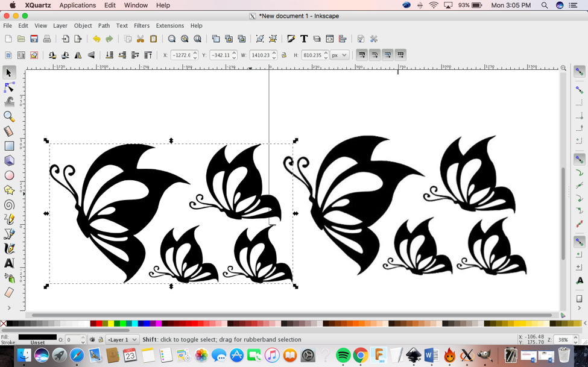Select the Selector arrow tool
This screenshot has width=588, height=367.
(x=9, y=72)
